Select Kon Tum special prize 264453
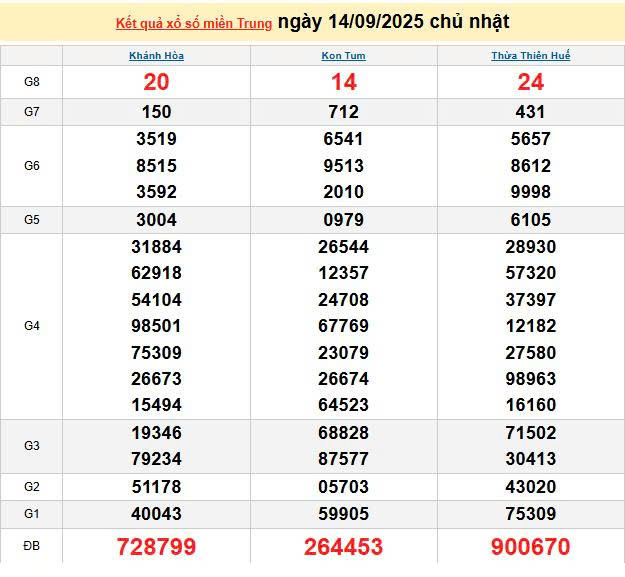Viewport: 625px width, 577px height. 344,547
